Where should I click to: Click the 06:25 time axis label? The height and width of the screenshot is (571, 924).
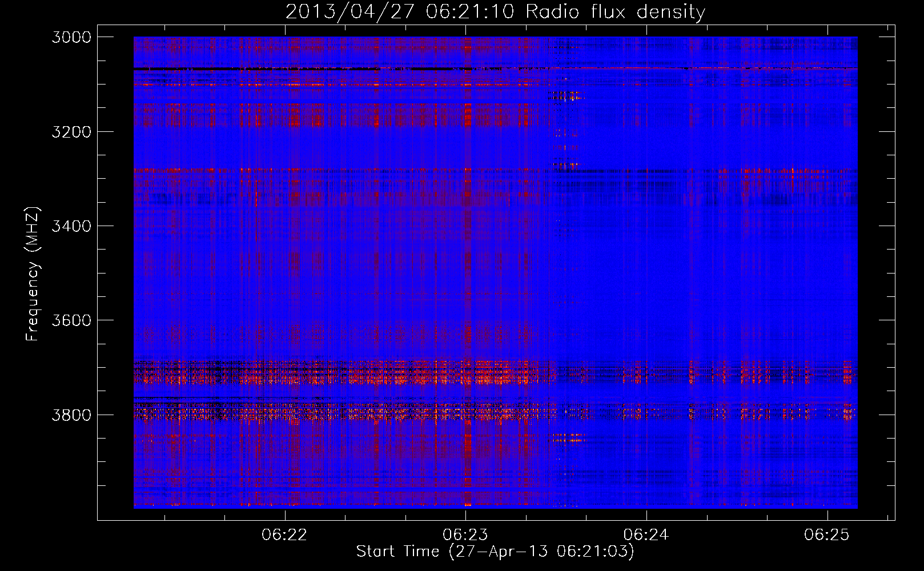[827, 534]
